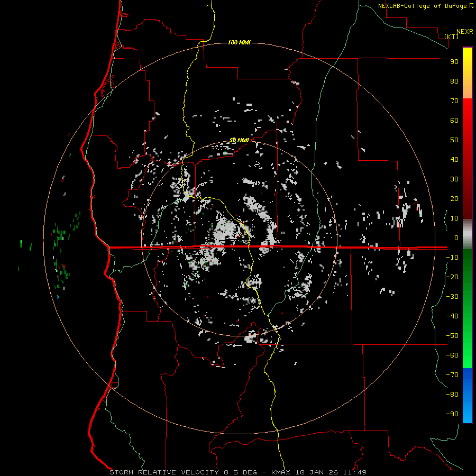Click the 11:49 timestamp

point(355,472)
